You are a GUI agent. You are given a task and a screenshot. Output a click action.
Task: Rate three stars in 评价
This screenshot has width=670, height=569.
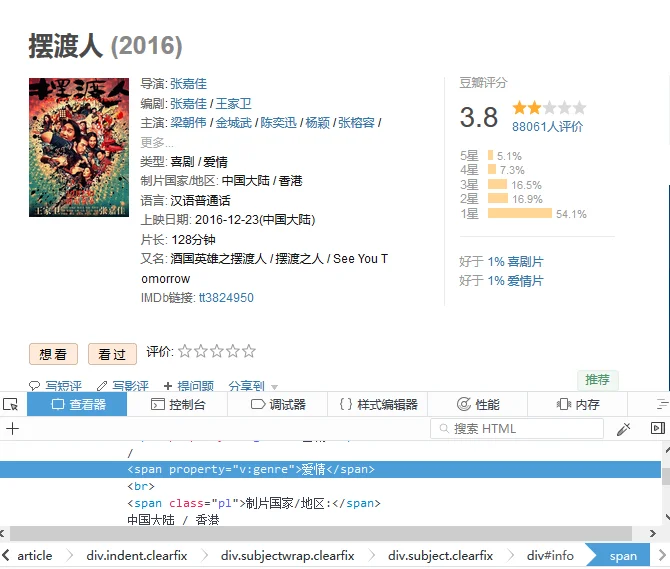pos(217,351)
